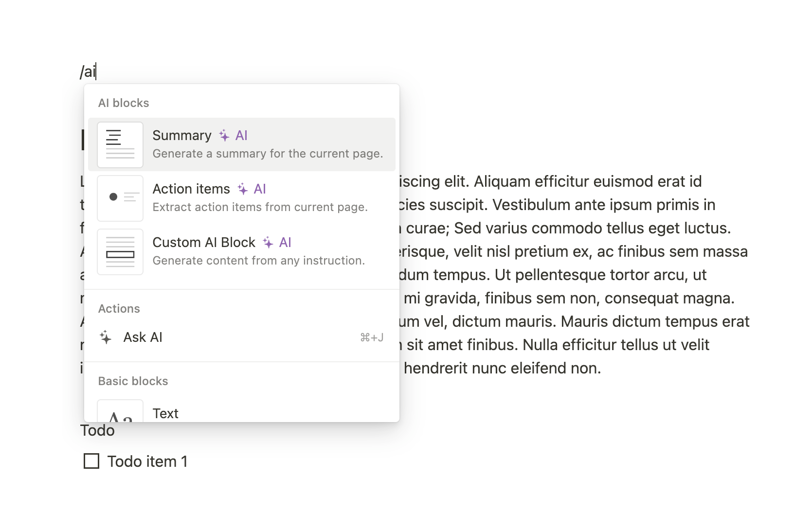The height and width of the screenshot is (531, 812).
Task: Trigger the Ask AI action
Action: coord(143,337)
